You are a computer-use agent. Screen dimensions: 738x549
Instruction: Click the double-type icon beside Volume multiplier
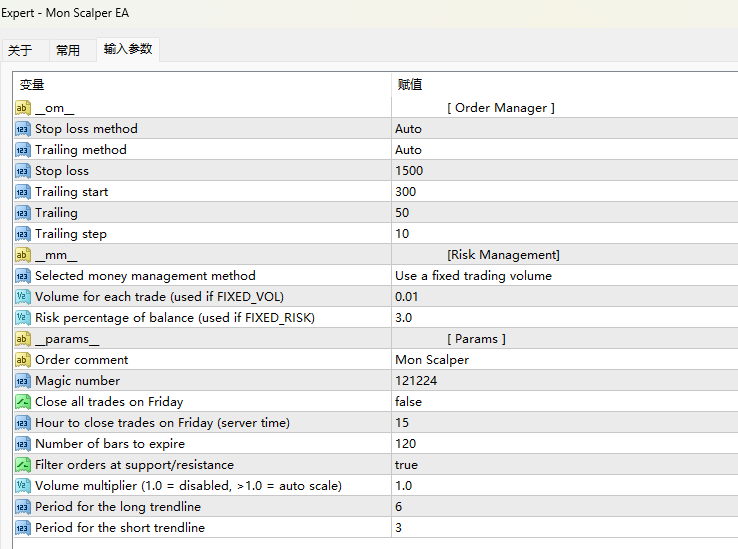click(x=23, y=486)
